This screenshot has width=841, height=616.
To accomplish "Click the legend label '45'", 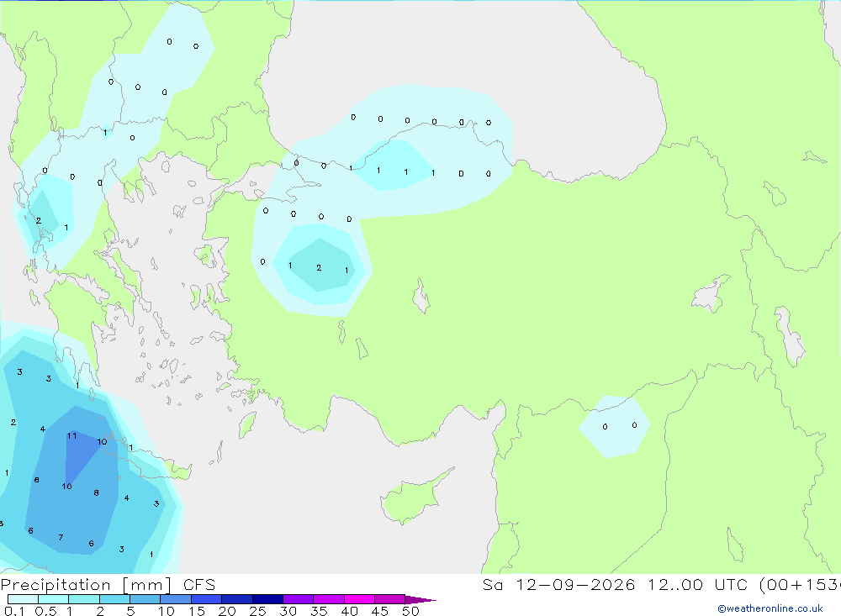I will point(380,611).
